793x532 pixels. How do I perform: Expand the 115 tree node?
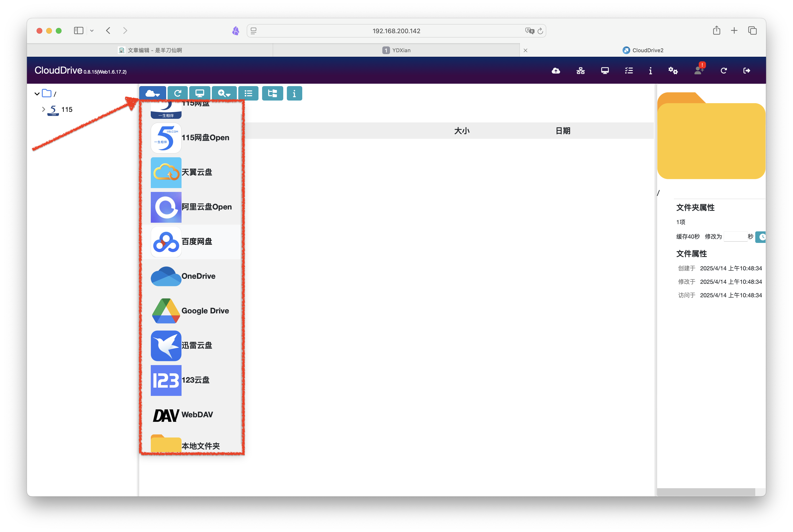(44, 109)
